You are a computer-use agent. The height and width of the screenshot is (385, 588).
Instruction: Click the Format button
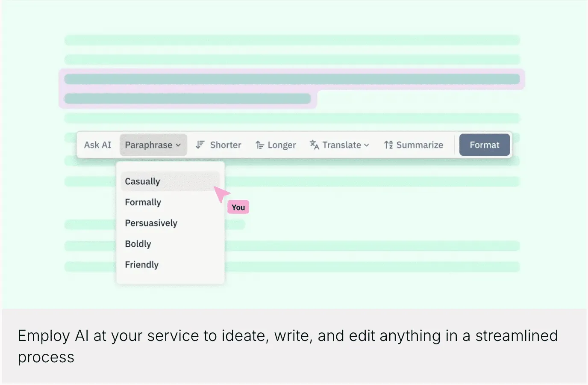[x=484, y=145]
